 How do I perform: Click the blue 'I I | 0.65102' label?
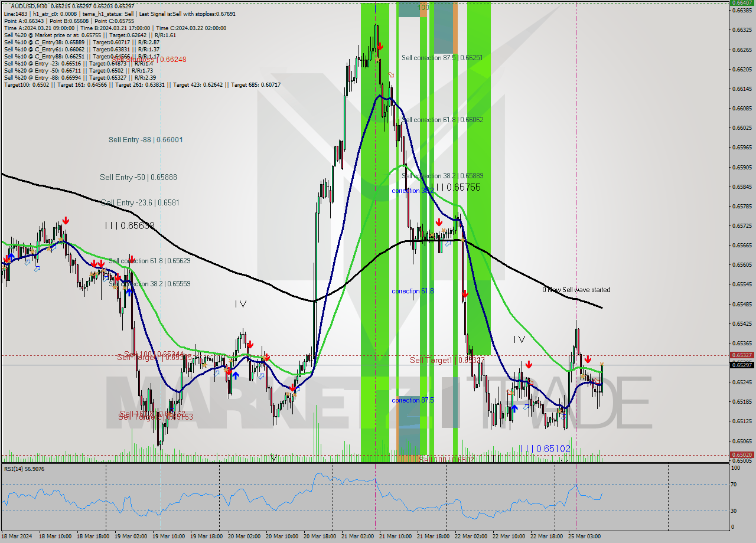pyautogui.click(x=545, y=449)
